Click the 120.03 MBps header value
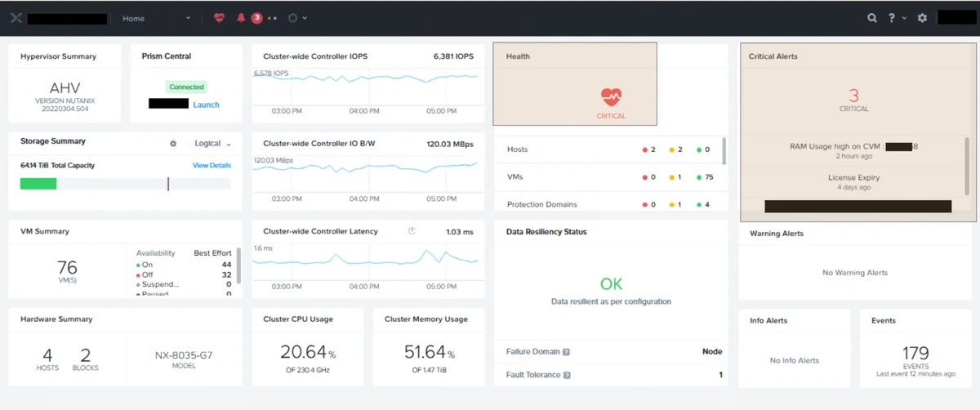The height and width of the screenshot is (410, 980). 450,144
